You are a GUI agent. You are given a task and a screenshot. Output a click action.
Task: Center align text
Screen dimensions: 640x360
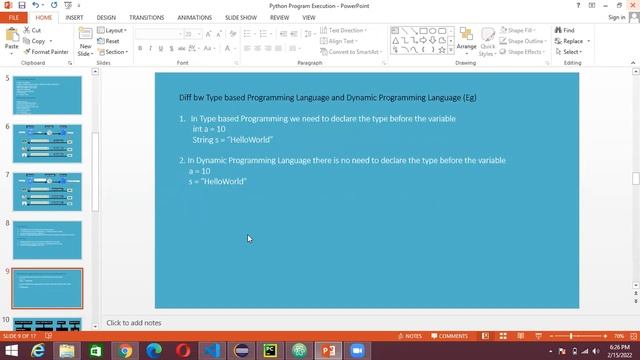tap(258, 49)
